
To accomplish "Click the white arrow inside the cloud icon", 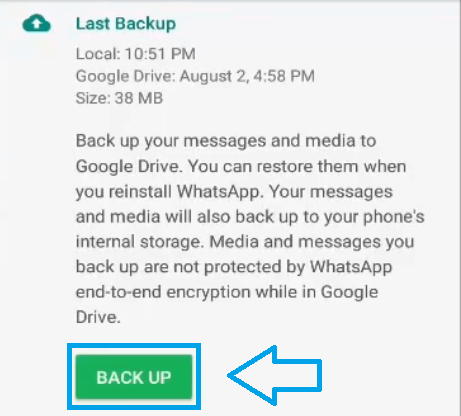I will 37,24.
